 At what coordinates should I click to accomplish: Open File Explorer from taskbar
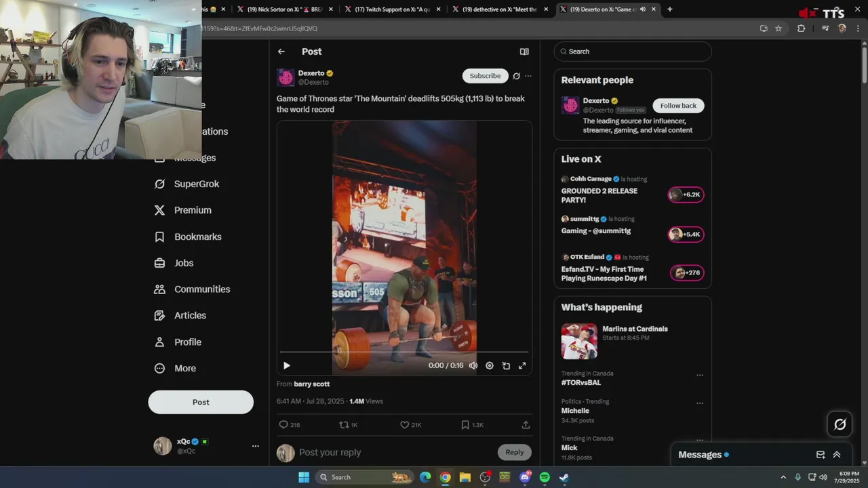[x=465, y=477]
